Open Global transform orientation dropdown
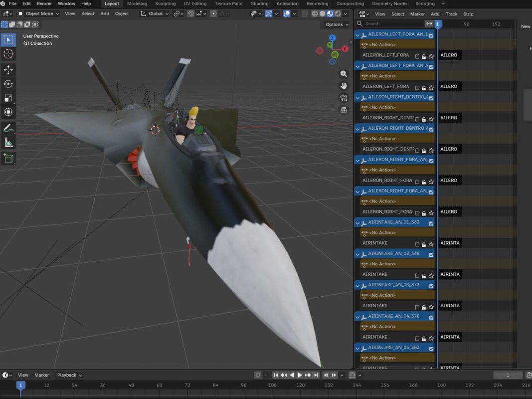The height and width of the screenshot is (399, 532). (x=155, y=13)
